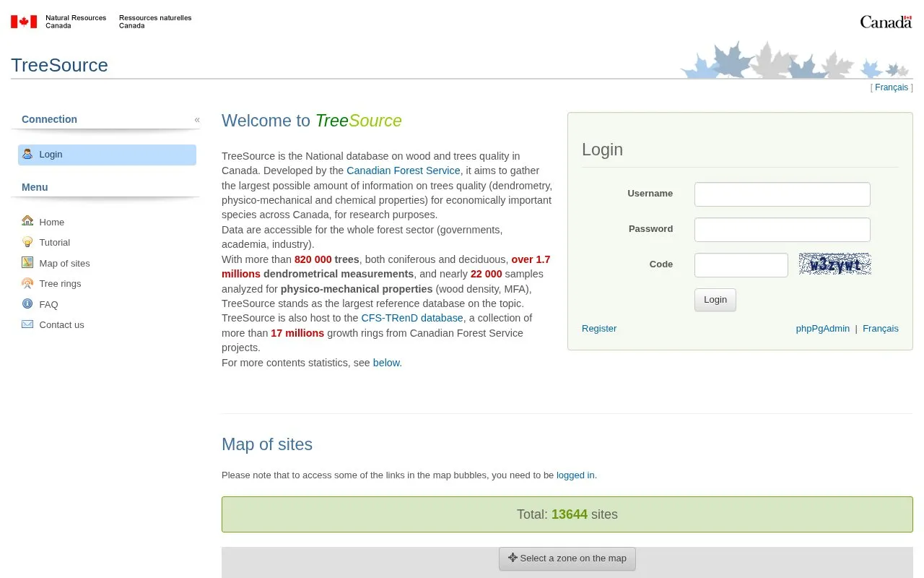Viewport: 924px width, 578px height.
Task: Follow the 'below' statistics link
Action: [x=386, y=363]
